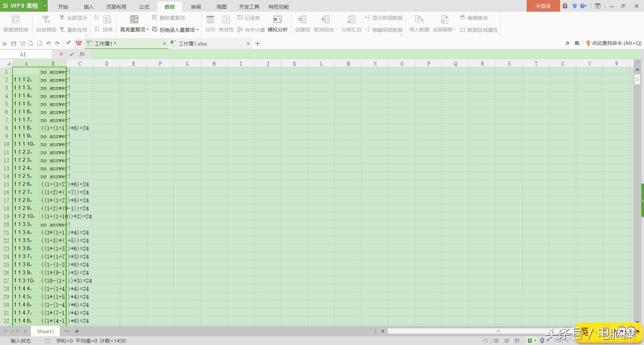
Task: Sort descending with the Z-A icon
Action: [x=97, y=29]
